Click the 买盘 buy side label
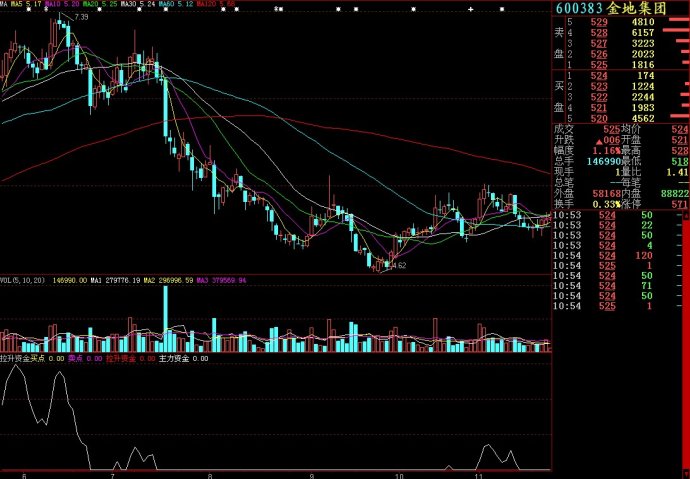The height and width of the screenshot is (479, 690). [x=559, y=97]
